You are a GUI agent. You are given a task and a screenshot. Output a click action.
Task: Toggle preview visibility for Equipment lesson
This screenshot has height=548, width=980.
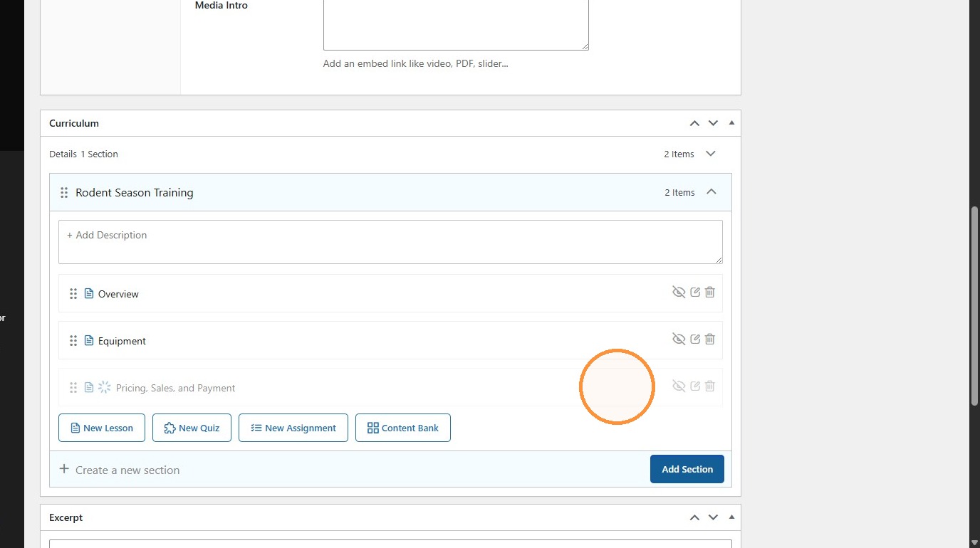679,339
